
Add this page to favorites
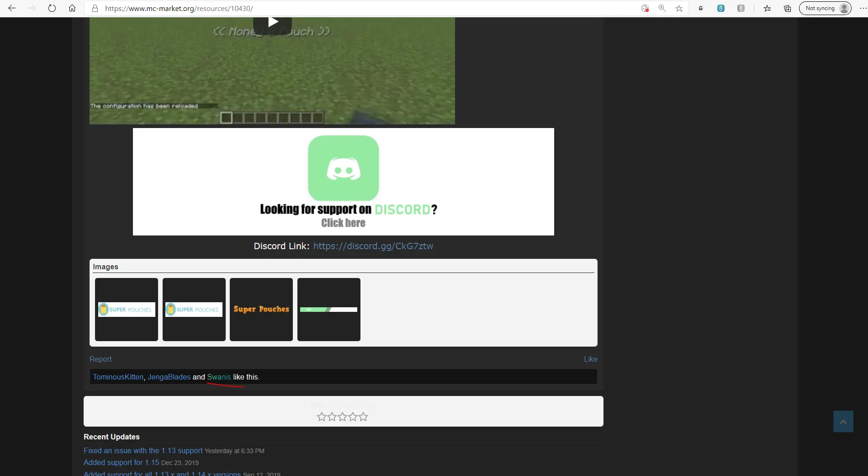point(679,8)
